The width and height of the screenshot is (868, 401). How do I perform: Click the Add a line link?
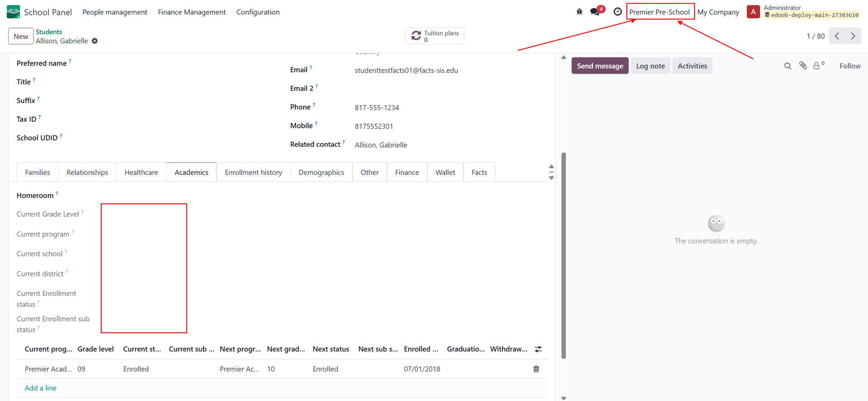pos(41,388)
